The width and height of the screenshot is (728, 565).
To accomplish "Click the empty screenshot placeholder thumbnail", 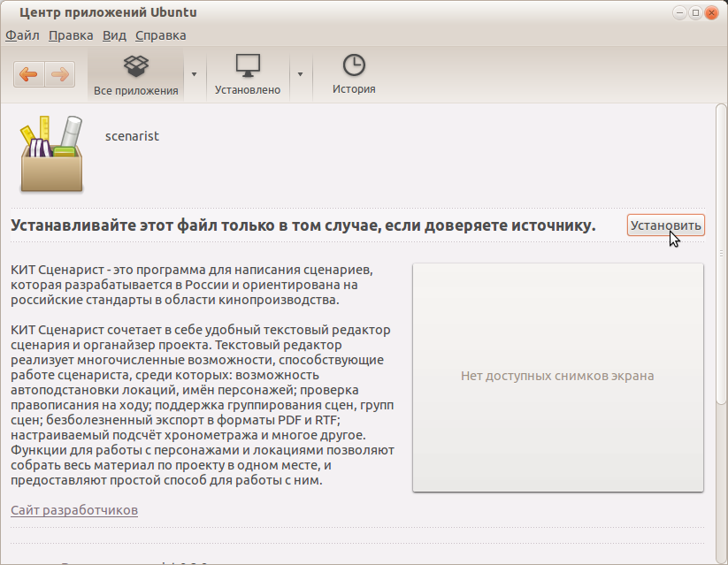I will (557, 377).
